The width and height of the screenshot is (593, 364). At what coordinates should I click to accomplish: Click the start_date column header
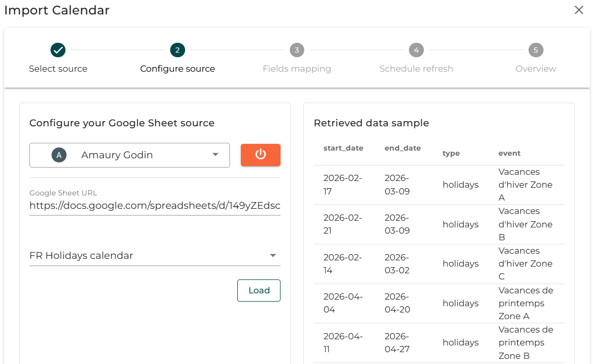point(343,148)
